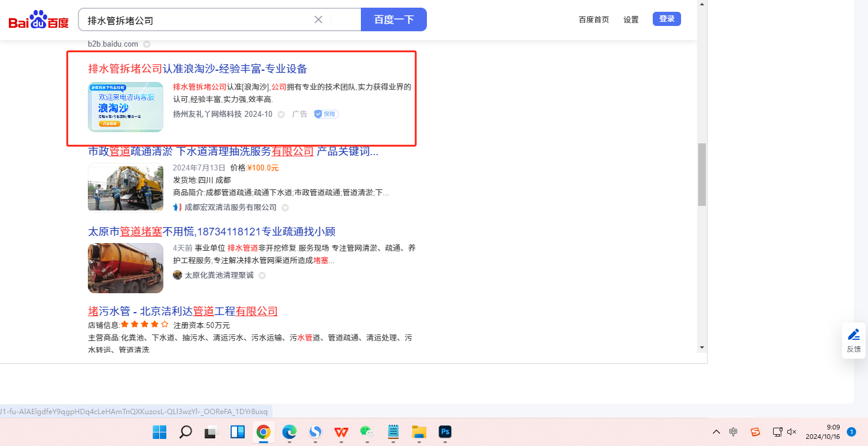Show hidden system tray icons
868x446 pixels.
(716, 432)
